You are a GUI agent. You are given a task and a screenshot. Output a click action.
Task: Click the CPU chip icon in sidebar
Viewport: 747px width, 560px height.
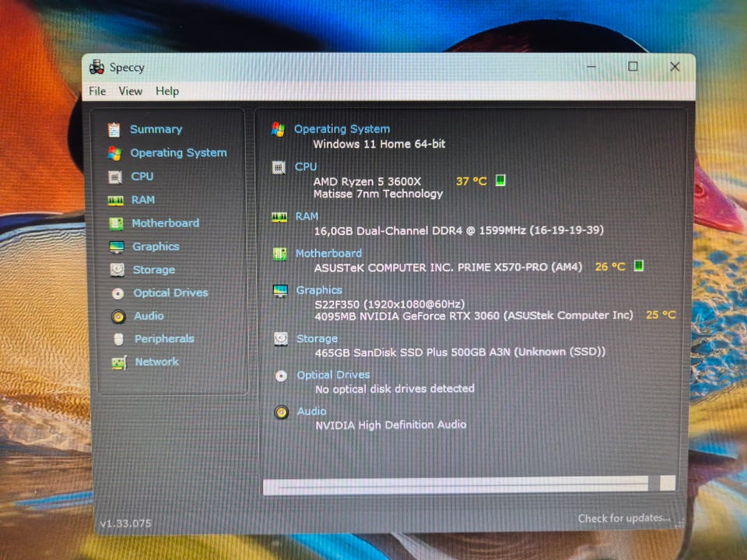point(115,177)
